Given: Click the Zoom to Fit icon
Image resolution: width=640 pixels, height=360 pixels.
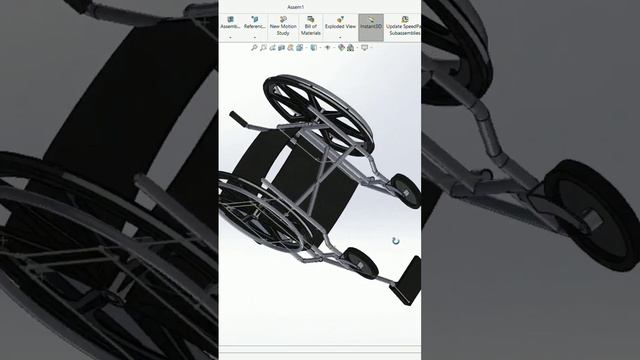Looking at the screenshot, I should [253, 48].
